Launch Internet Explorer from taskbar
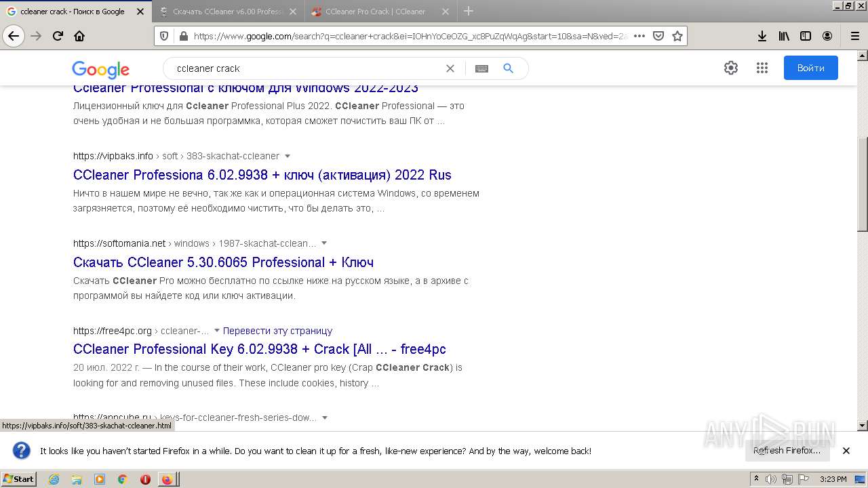 (x=54, y=479)
